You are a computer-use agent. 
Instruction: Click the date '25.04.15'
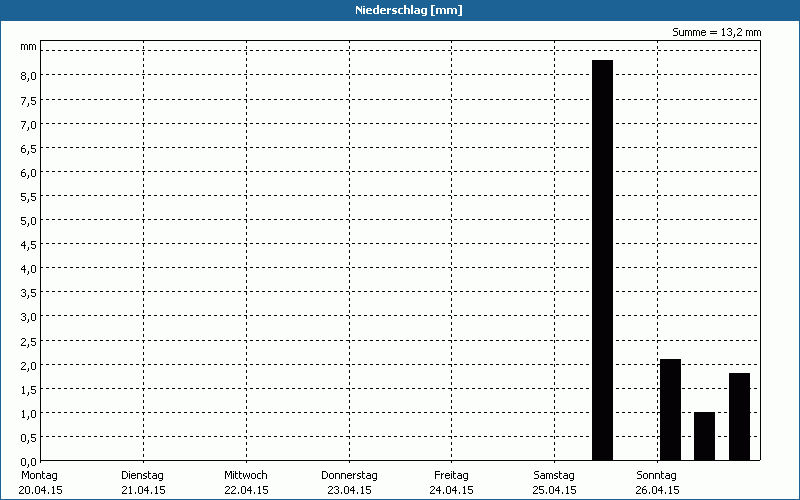point(555,491)
